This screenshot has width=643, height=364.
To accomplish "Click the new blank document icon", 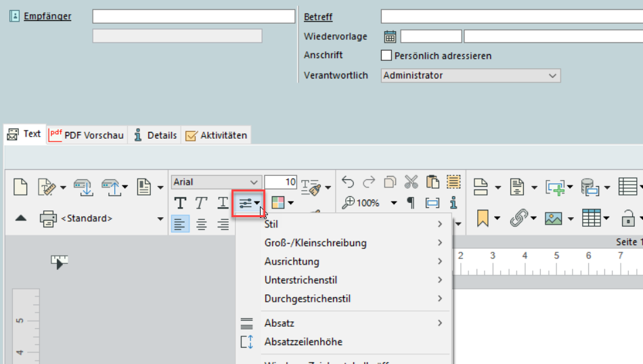I will point(20,186).
